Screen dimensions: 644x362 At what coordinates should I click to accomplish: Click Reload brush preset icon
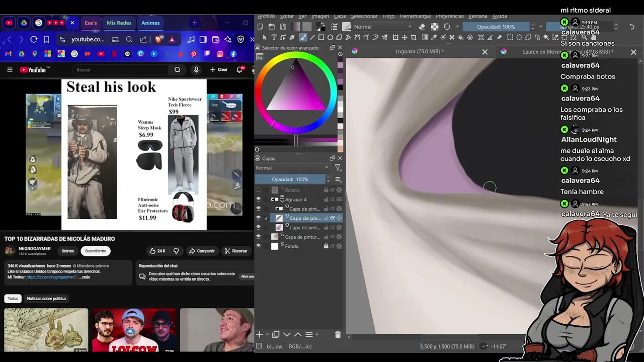pyautogui.click(x=447, y=27)
